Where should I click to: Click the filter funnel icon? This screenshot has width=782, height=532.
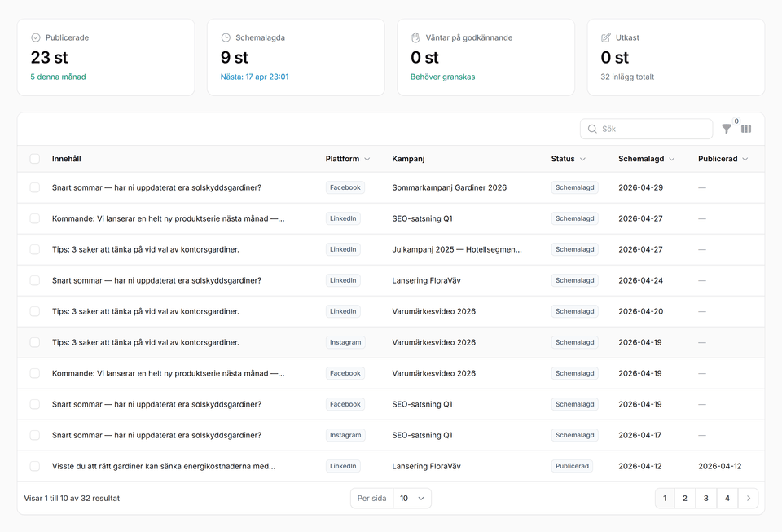tap(727, 129)
